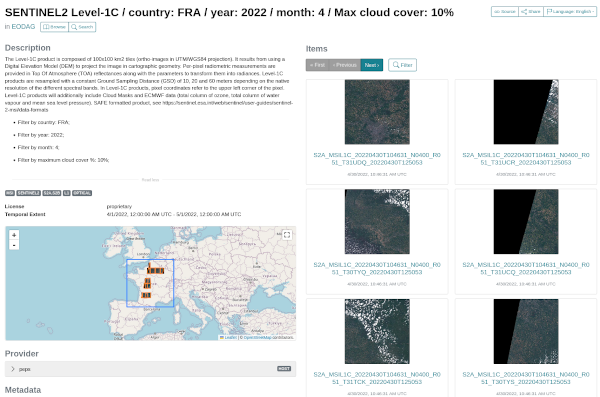Click the Metadata heading
This screenshot has width=600, height=397.
click(x=23, y=390)
